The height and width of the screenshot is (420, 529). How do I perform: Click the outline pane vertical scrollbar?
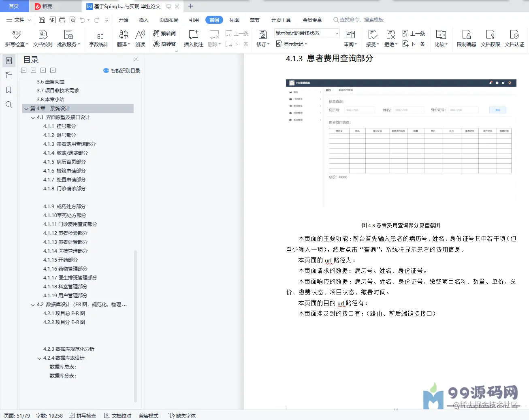(135, 326)
